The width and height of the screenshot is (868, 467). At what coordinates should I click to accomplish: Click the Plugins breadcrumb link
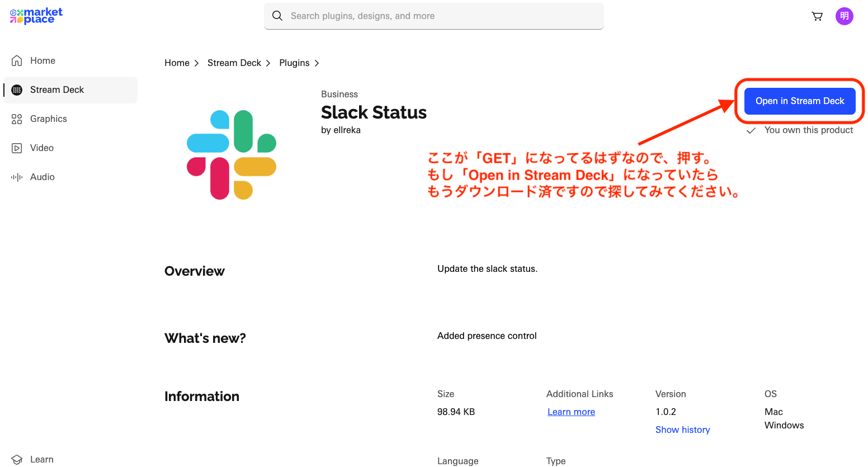(x=294, y=63)
